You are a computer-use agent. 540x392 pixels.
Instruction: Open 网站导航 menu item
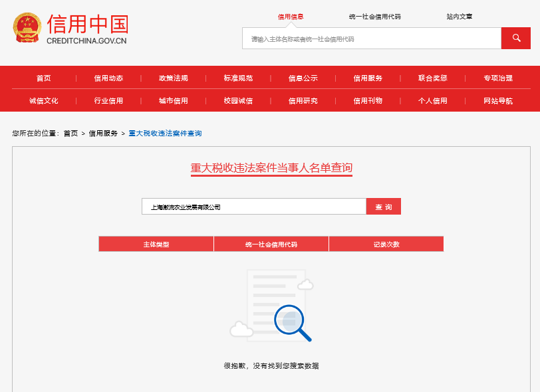(x=498, y=101)
